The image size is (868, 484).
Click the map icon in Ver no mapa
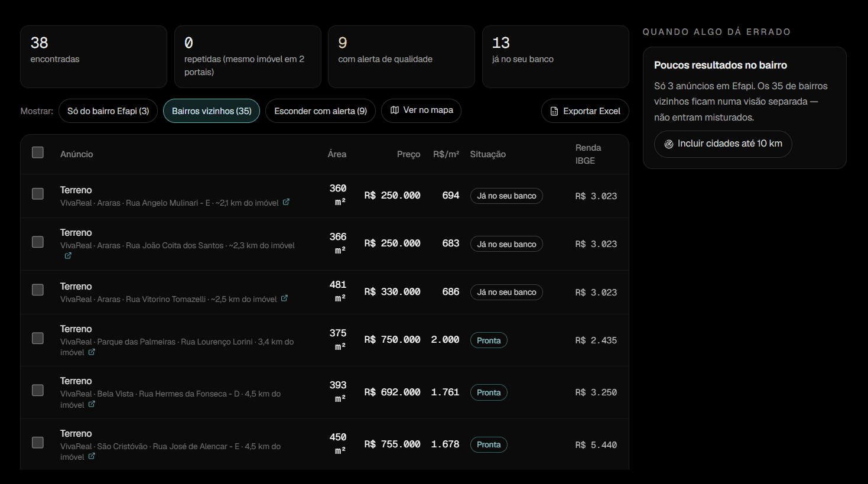(x=395, y=111)
